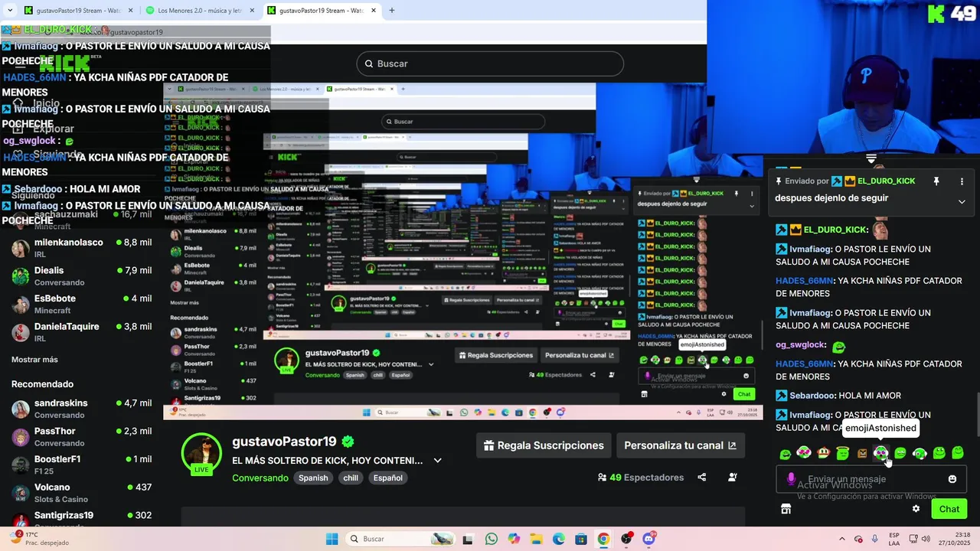Focus the Enviar un mensaje input

click(x=871, y=479)
